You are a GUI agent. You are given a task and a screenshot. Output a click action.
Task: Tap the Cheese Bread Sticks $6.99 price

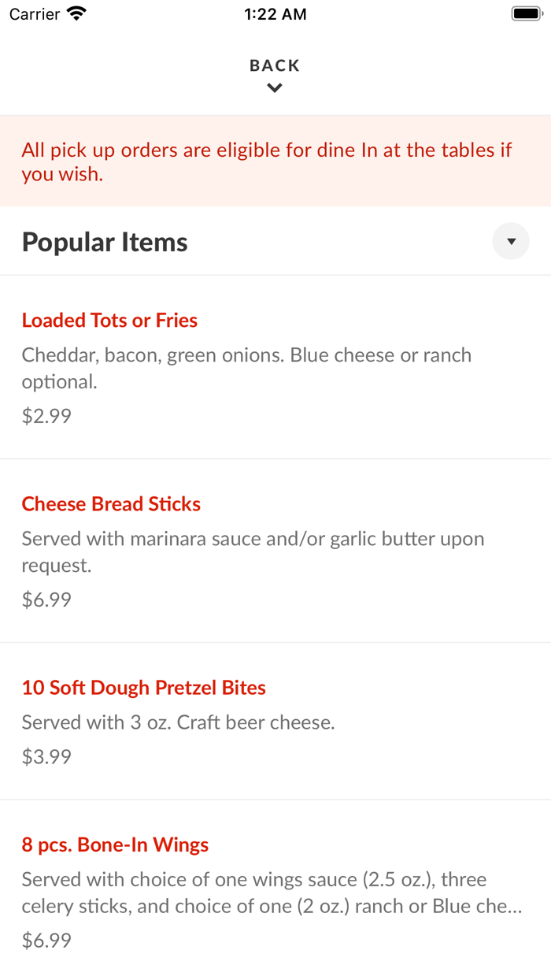click(x=46, y=600)
